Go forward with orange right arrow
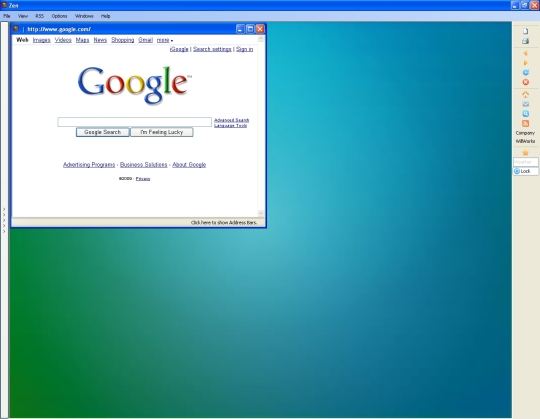Viewport: 540px width, 419px height. point(525,63)
